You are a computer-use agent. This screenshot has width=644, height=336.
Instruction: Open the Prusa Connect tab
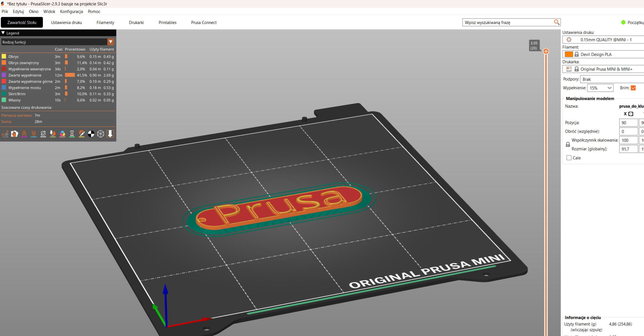(x=204, y=23)
